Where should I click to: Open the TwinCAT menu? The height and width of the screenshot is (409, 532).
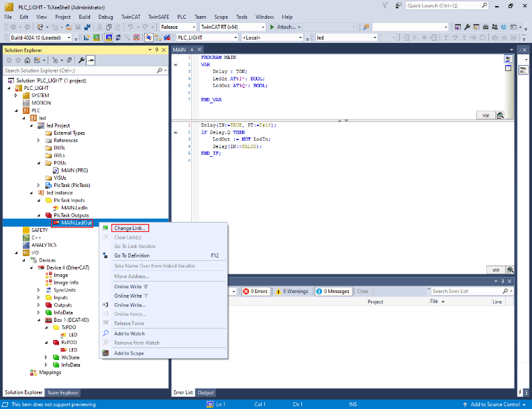(129, 16)
